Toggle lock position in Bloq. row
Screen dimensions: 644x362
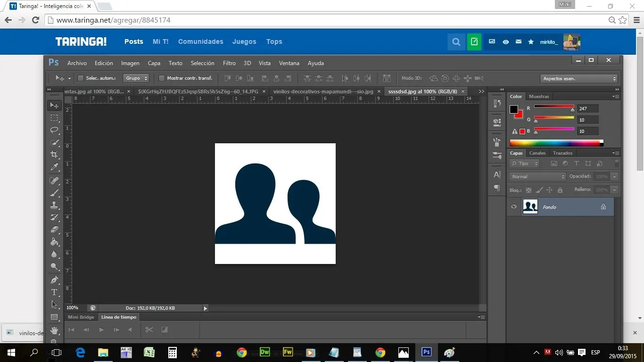(x=549, y=190)
